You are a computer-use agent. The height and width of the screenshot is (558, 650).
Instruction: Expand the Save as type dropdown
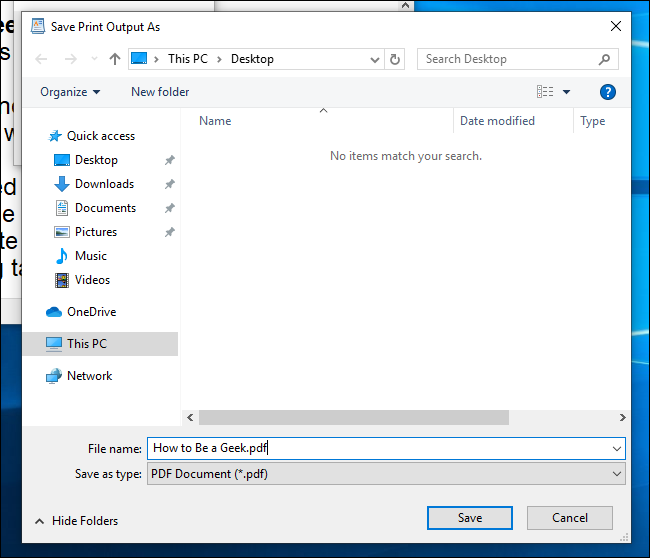point(616,474)
